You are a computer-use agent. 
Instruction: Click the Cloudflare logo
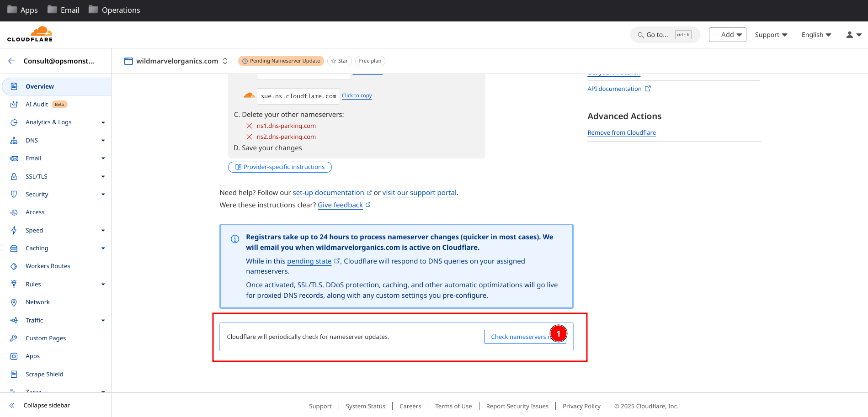click(30, 34)
